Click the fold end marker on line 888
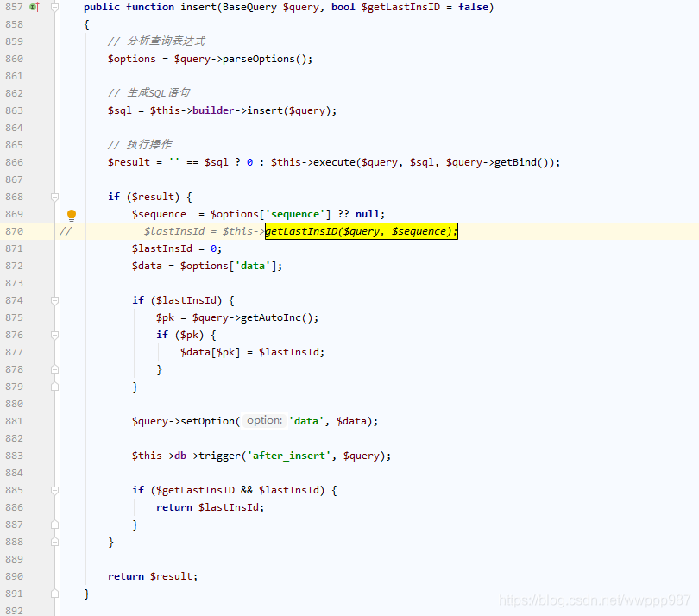Screen dimensions: 699x616 55,542
